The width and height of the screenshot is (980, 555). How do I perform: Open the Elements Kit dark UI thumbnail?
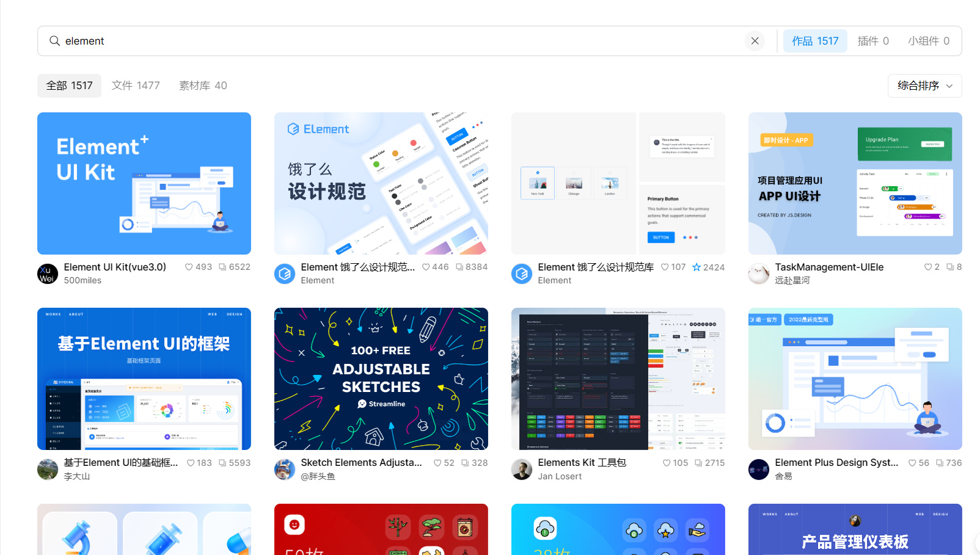tap(618, 379)
